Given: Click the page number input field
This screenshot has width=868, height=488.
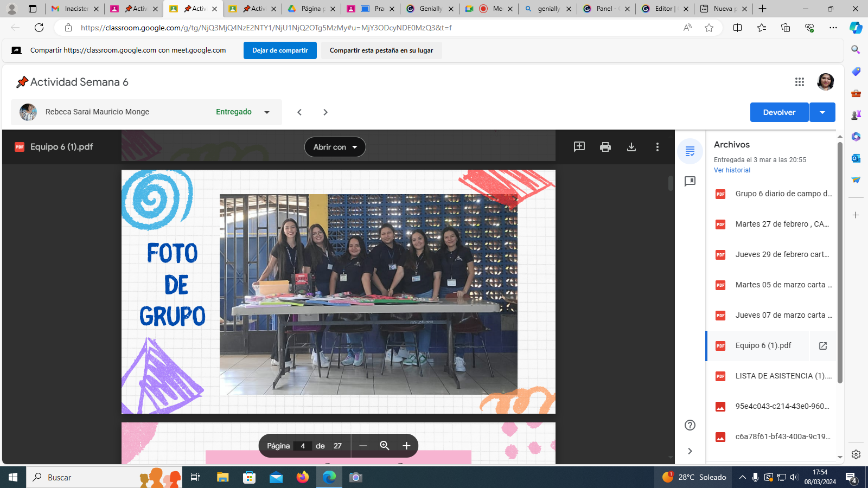Looking at the screenshot, I should tap(303, 446).
